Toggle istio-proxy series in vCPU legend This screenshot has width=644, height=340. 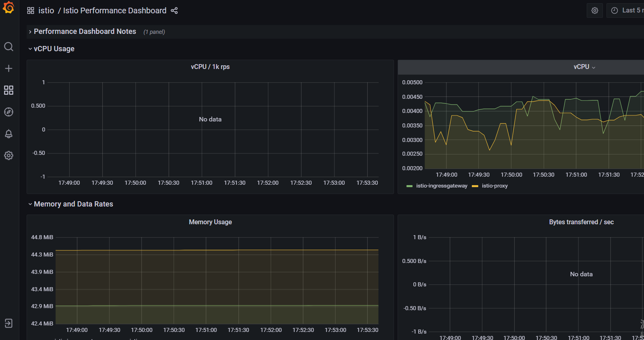pyautogui.click(x=495, y=186)
